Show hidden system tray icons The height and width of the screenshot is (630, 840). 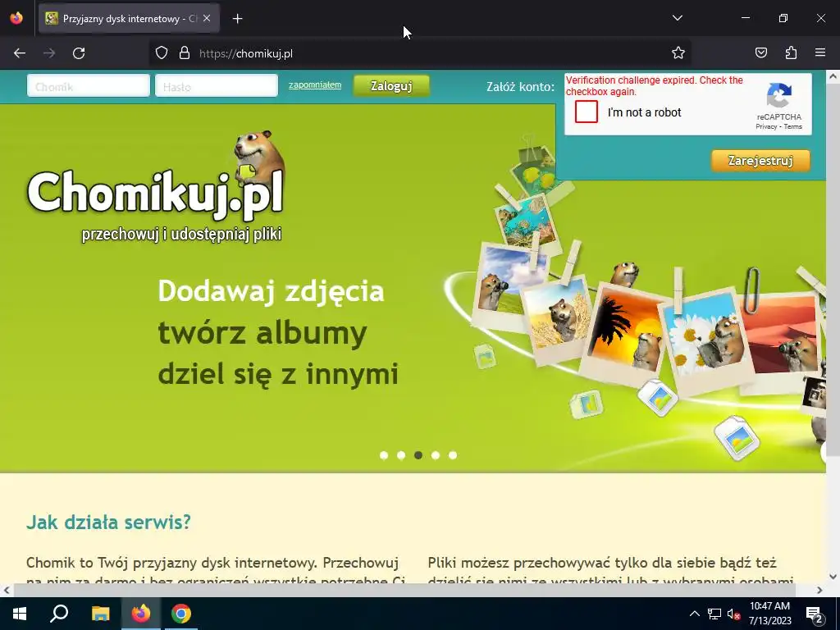pos(694,614)
